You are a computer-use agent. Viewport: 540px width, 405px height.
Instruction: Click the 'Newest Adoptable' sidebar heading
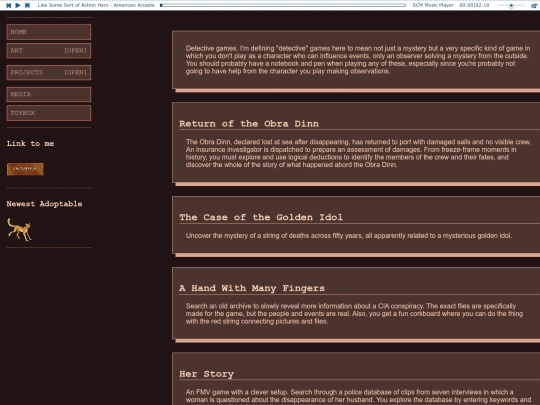tap(44, 204)
